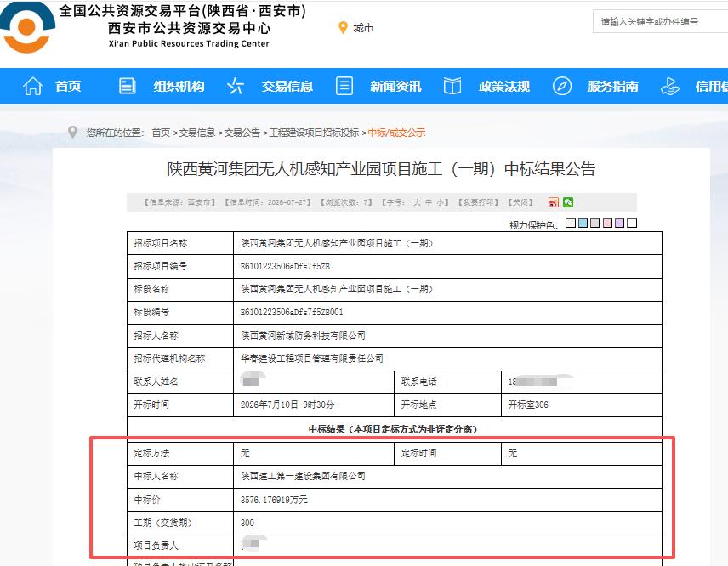728x566 pixels.
Task: Click the document icon next to 组织机构
Action: (128, 87)
